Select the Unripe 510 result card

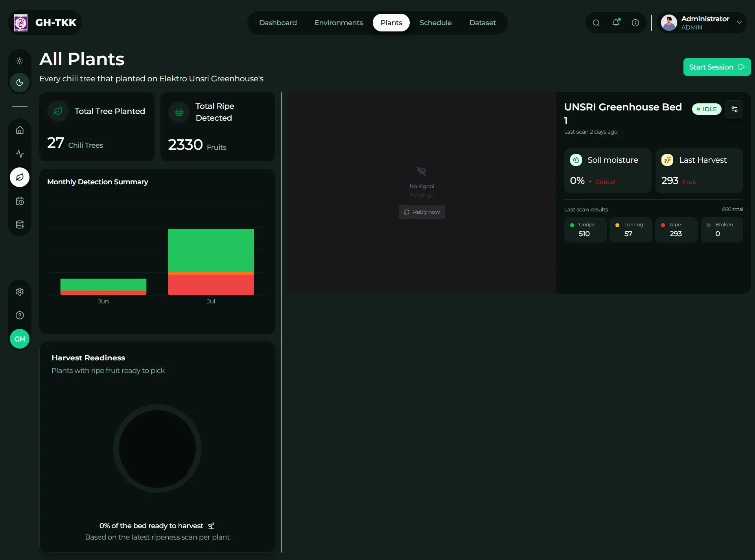pyautogui.click(x=585, y=230)
